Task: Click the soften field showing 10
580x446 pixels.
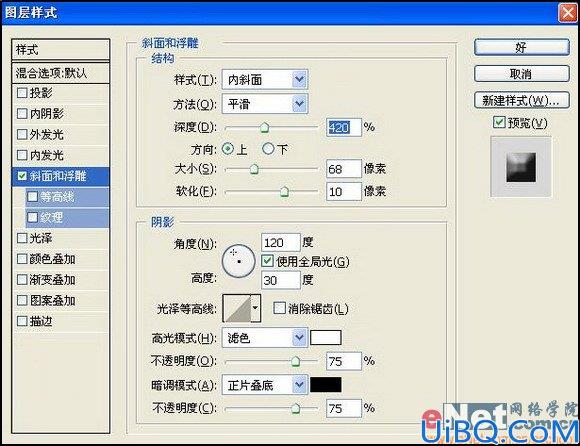Action: pyautogui.click(x=344, y=192)
